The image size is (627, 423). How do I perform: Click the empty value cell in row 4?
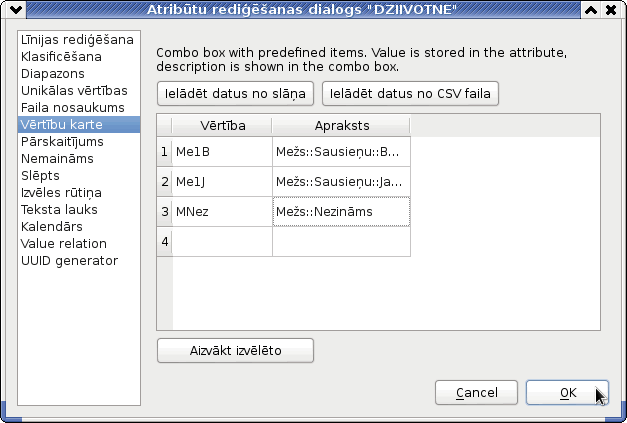222,241
